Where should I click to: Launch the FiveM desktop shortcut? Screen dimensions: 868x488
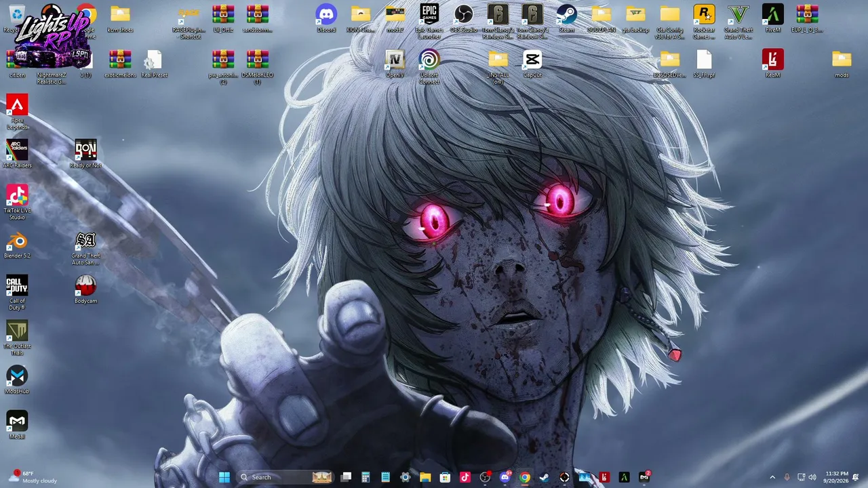tap(772, 18)
